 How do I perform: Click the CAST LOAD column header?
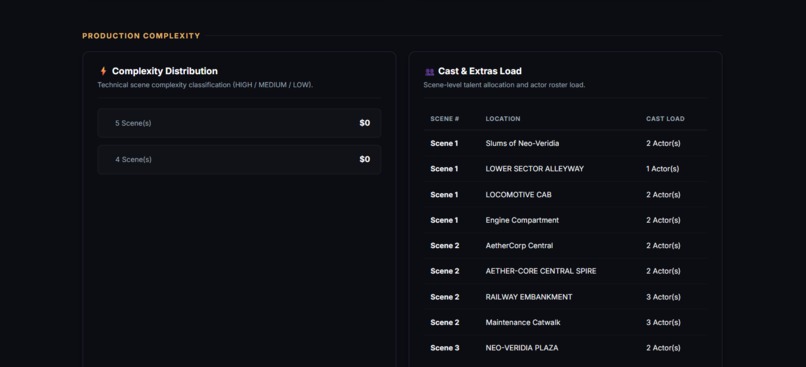pyautogui.click(x=665, y=119)
